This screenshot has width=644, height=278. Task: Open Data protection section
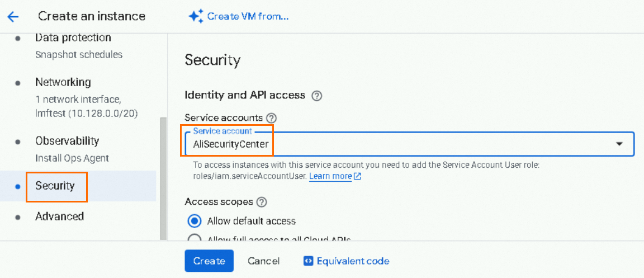tap(73, 38)
